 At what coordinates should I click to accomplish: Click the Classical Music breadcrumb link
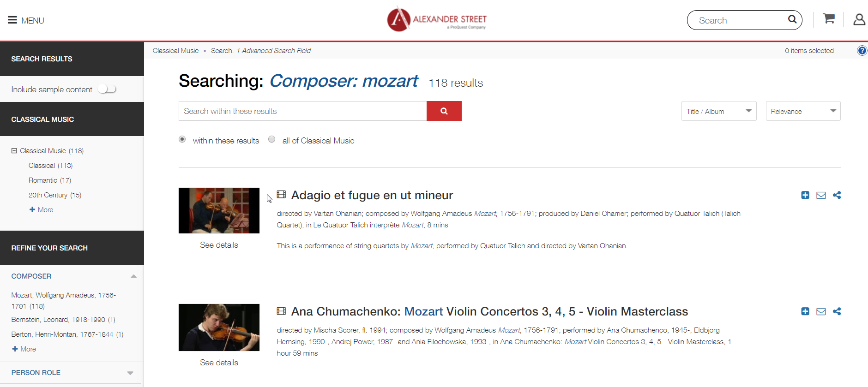point(175,51)
